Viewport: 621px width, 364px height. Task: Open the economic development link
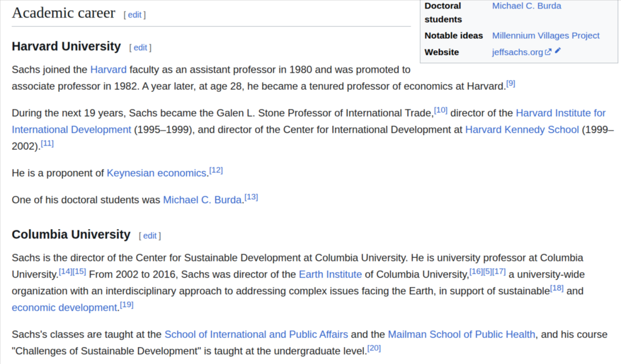point(65,308)
